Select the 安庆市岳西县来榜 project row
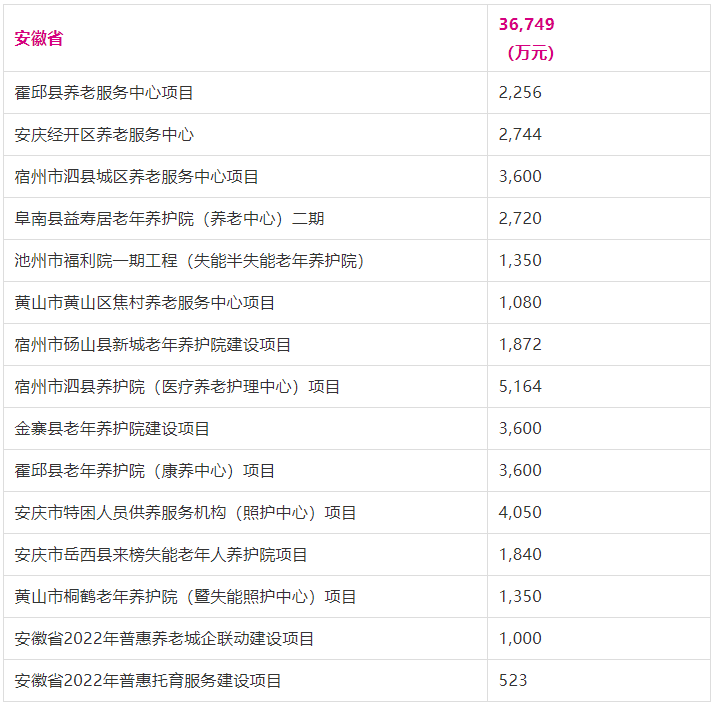716x709 pixels. coord(161,554)
